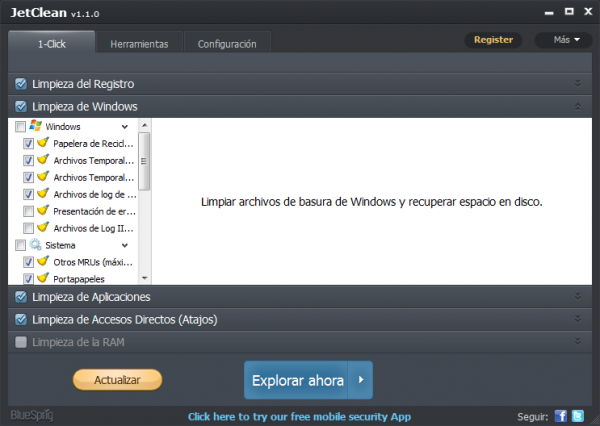
Task: Click broom icon beside Papelera de Recicl...
Action: coord(43,142)
